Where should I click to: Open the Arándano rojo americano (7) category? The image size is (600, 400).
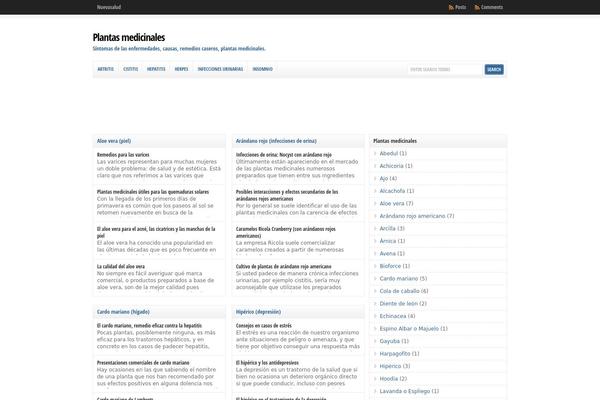point(417,216)
